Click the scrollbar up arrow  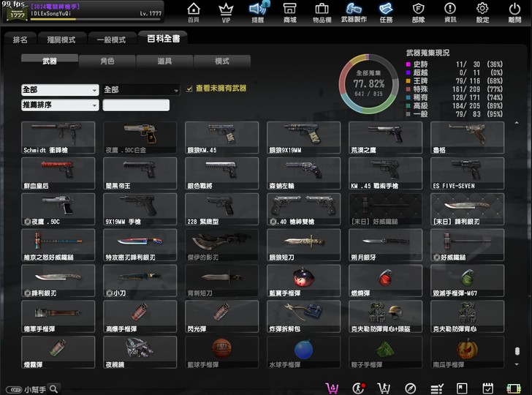pos(517,123)
